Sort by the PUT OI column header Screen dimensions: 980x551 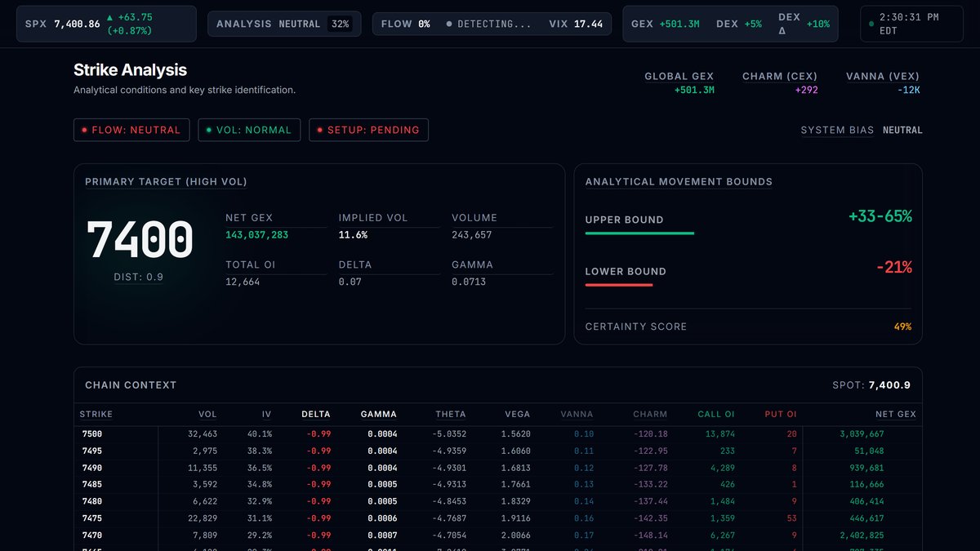(781, 414)
